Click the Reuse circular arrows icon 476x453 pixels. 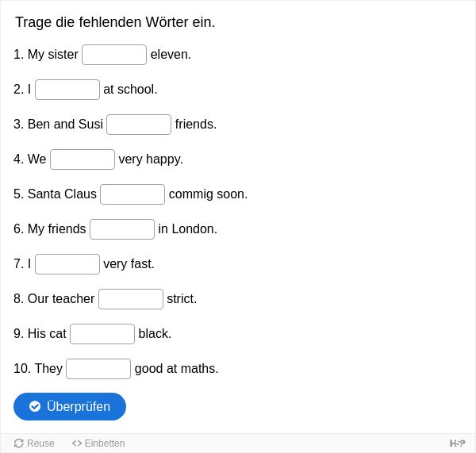19,443
